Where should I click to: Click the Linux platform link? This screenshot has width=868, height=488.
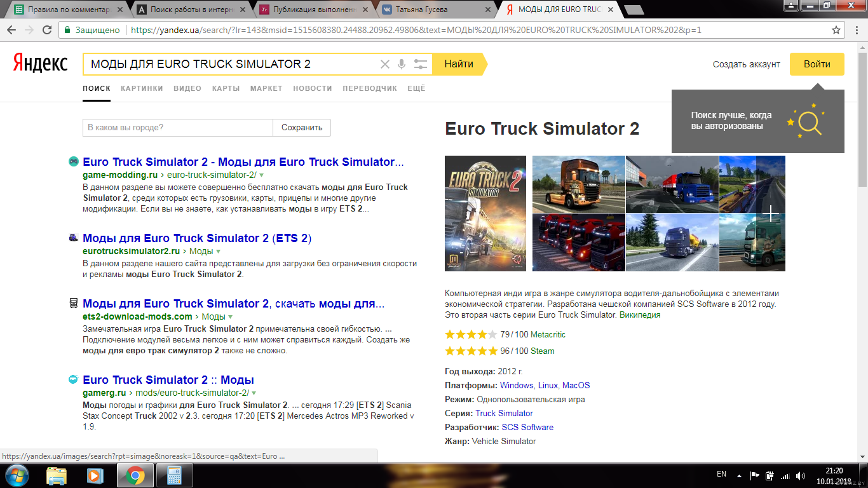tap(548, 385)
